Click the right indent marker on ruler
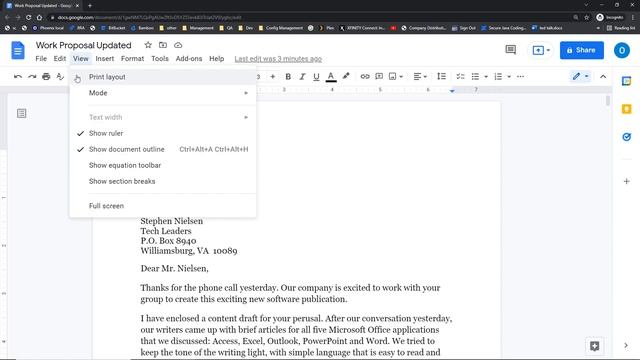 (x=452, y=91)
